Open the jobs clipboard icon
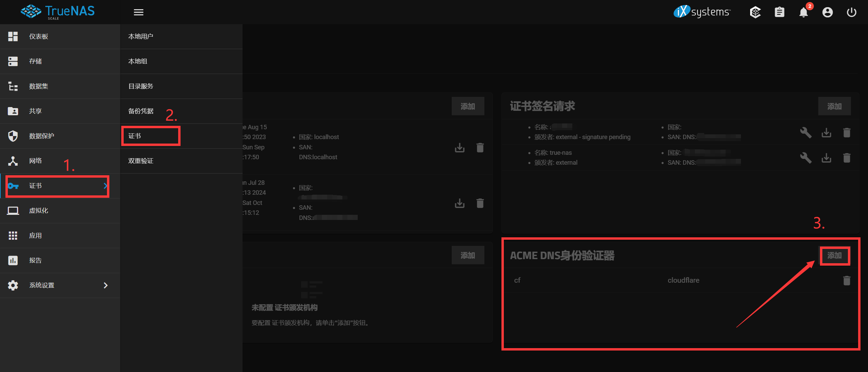 tap(779, 12)
